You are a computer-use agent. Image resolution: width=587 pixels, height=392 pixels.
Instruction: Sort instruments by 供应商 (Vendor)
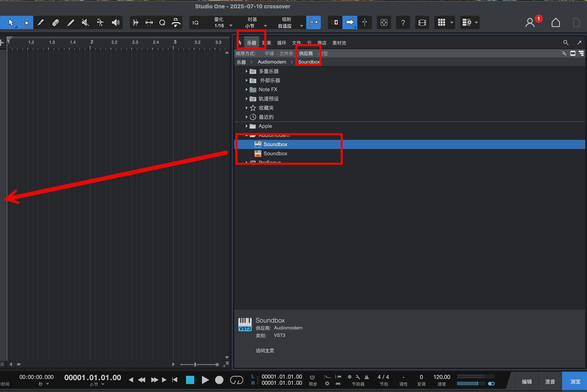pyautogui.click(x=306, y=54)
